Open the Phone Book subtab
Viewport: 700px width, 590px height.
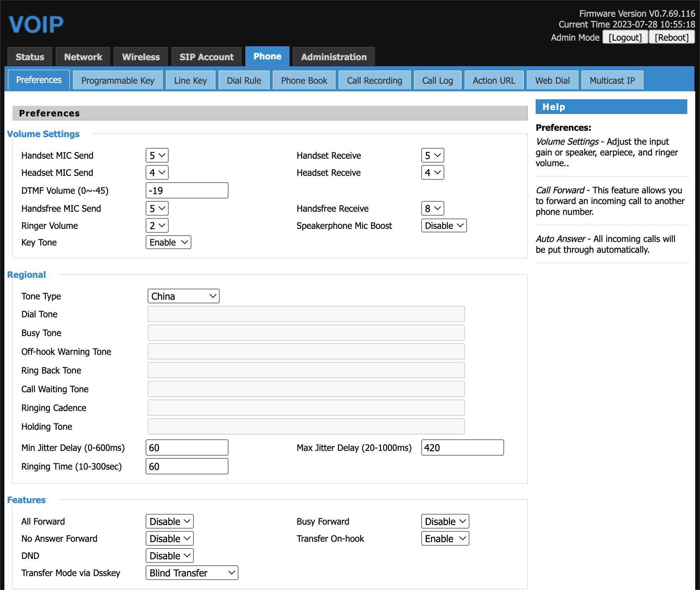(304, 81)
